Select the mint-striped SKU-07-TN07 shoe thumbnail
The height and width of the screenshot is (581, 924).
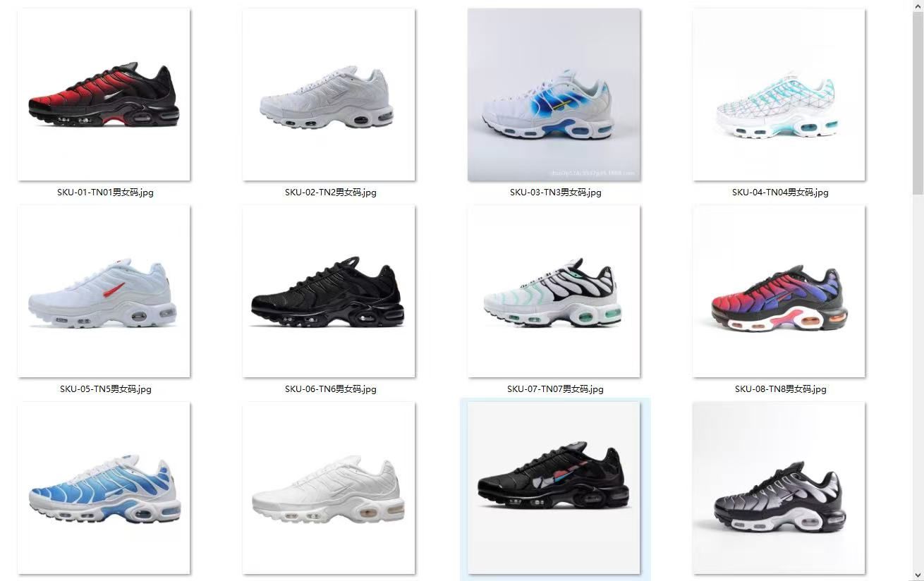(x=554, y=291)
